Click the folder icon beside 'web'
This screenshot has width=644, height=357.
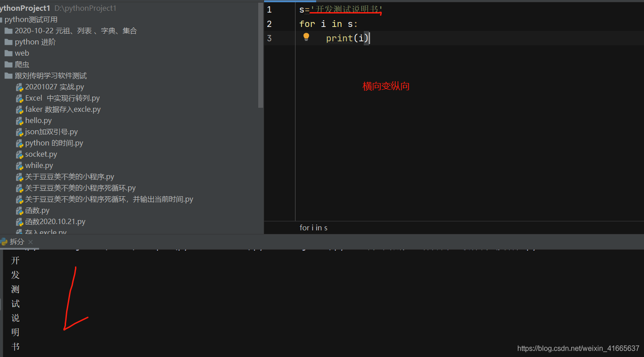(8, 53)
